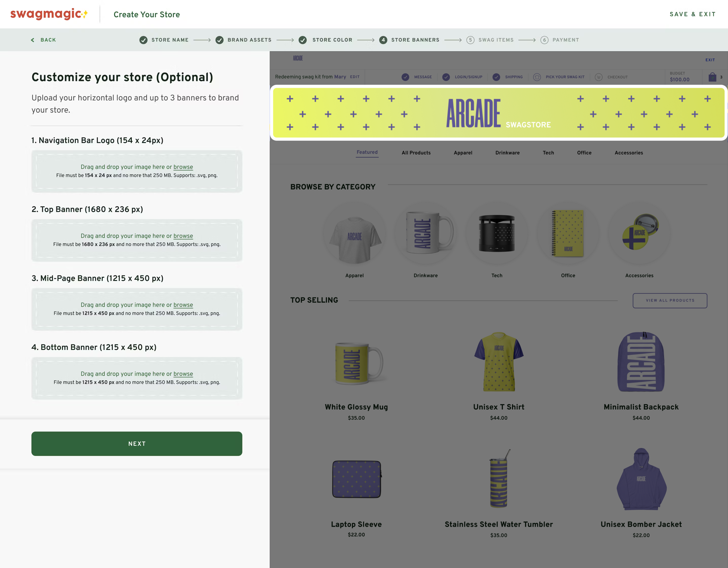Select the Accessories tab
The height and width of the screenshot is (568, 728).
(x=629, y=153)
